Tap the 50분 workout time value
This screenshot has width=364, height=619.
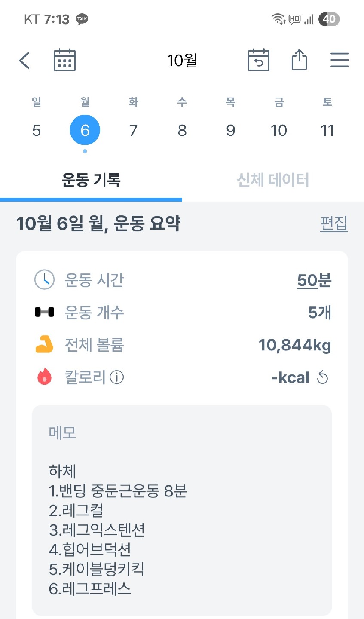314,281
